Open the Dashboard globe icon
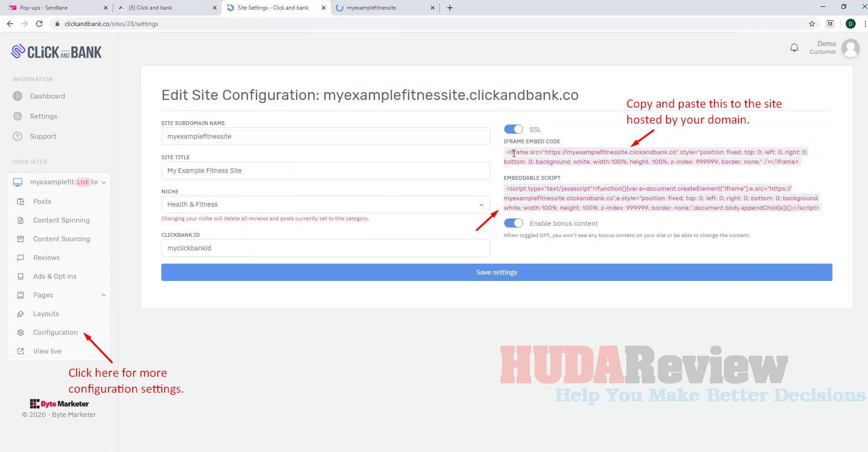This screenshot has width=868, height=452. pos(18,96)
